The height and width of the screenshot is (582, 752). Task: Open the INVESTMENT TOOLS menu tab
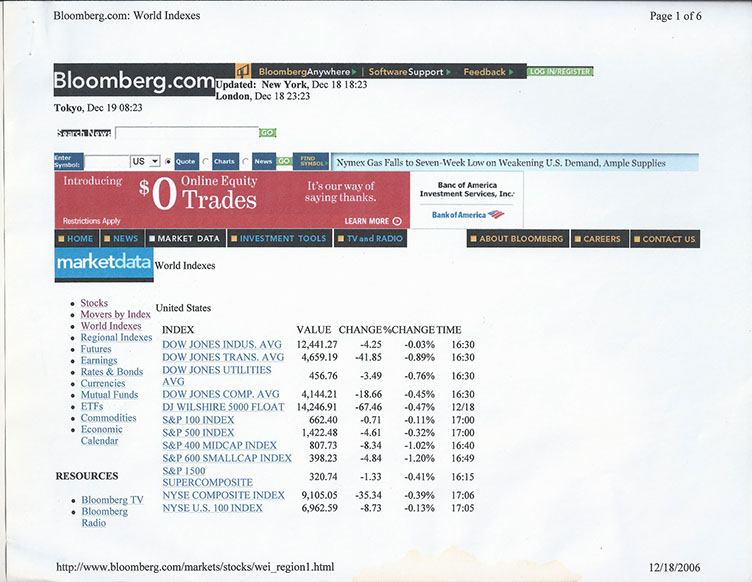point(279,239)
